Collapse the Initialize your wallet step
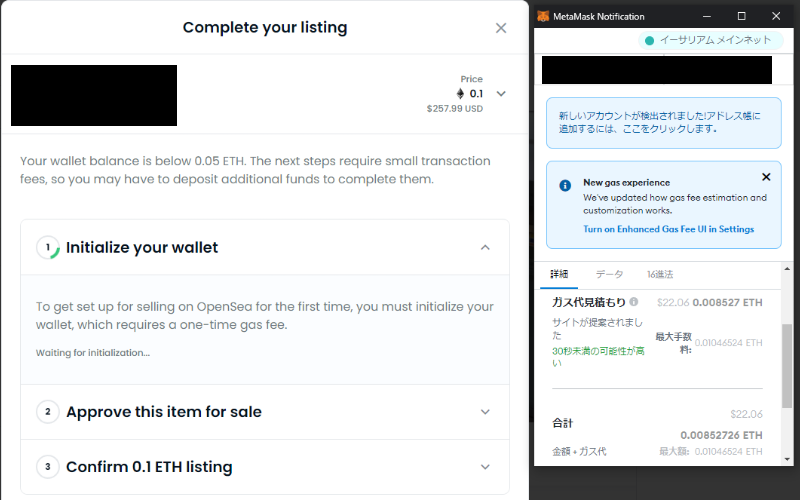The height and width of the screenshot is (500, 800). [485, 247]
